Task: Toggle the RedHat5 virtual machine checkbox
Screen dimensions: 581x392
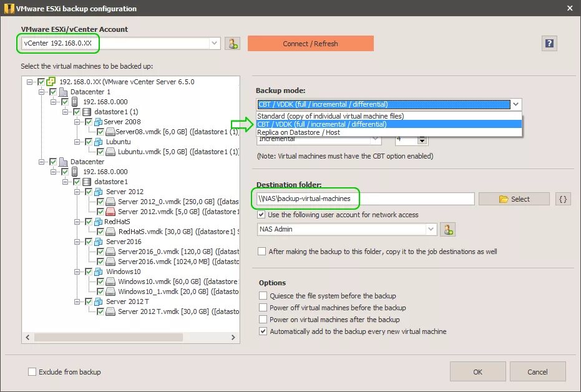Action: [x=89, y=222]
